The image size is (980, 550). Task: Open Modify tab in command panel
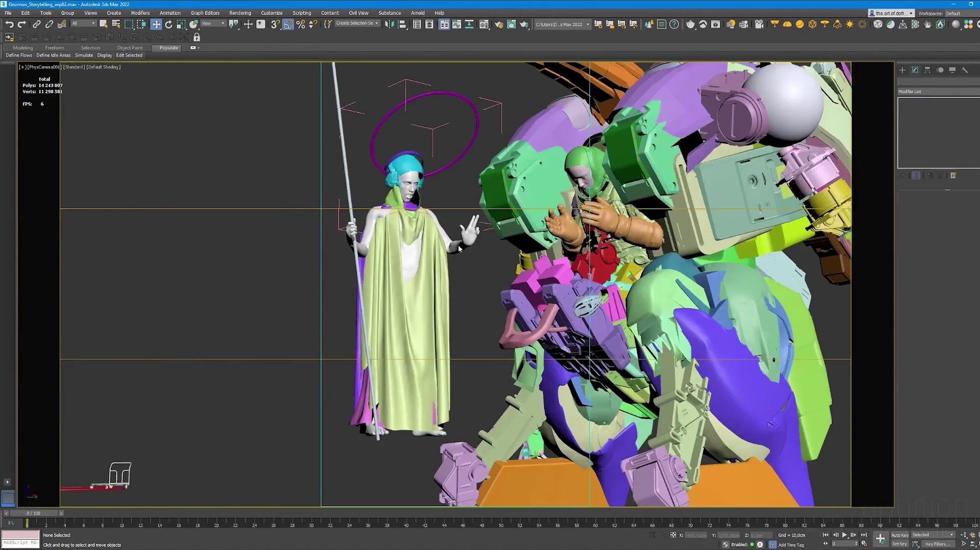tap(915, 70)
